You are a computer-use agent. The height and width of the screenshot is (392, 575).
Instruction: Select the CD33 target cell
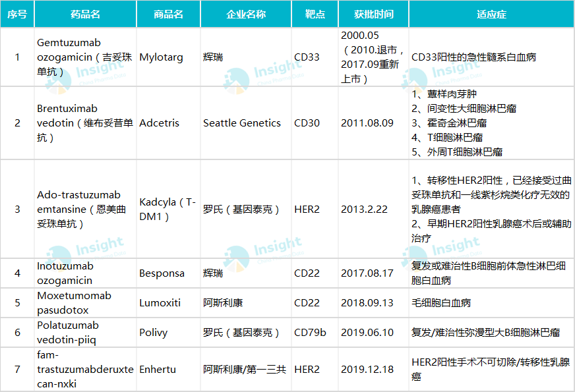point(315,57)
